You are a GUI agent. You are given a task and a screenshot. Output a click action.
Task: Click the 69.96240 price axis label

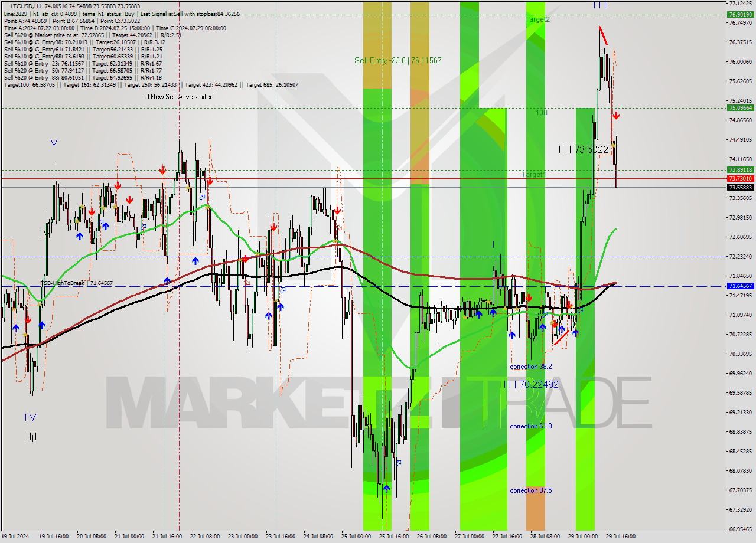click(x=740, y=374)
